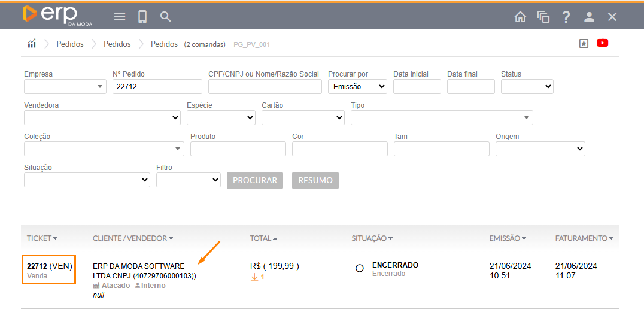644x309 pixels.
Task: Open the windows stack icon
Action: coord(543,17)
